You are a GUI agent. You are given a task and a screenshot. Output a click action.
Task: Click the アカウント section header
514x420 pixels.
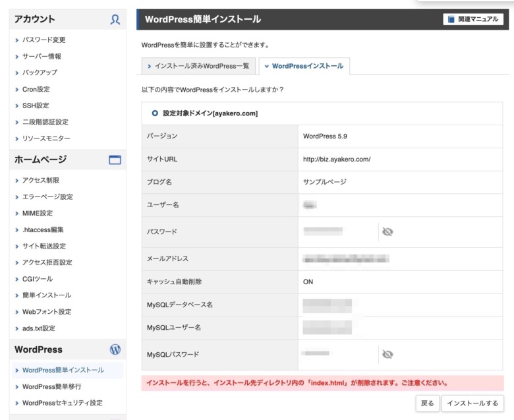point(67,19)
